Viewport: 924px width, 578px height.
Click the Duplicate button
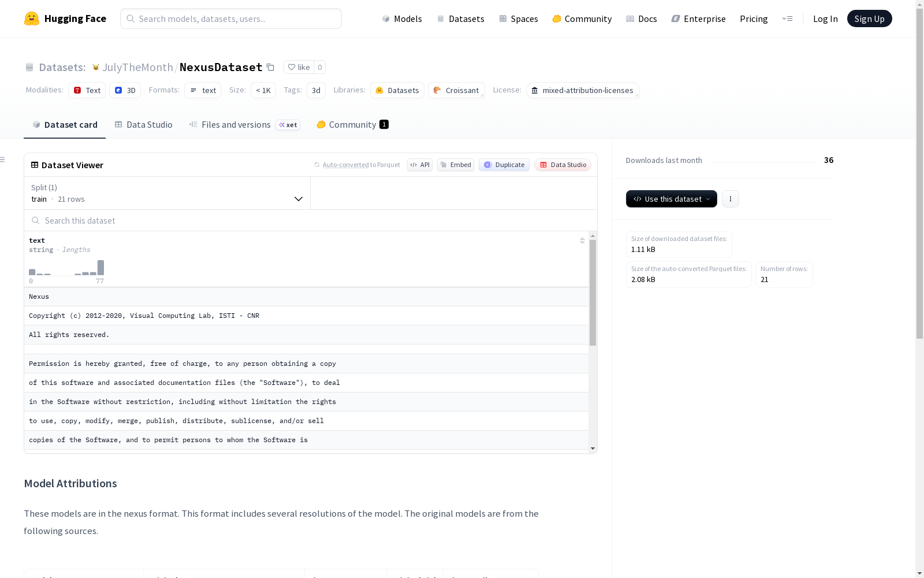click(x=504, y=165)
